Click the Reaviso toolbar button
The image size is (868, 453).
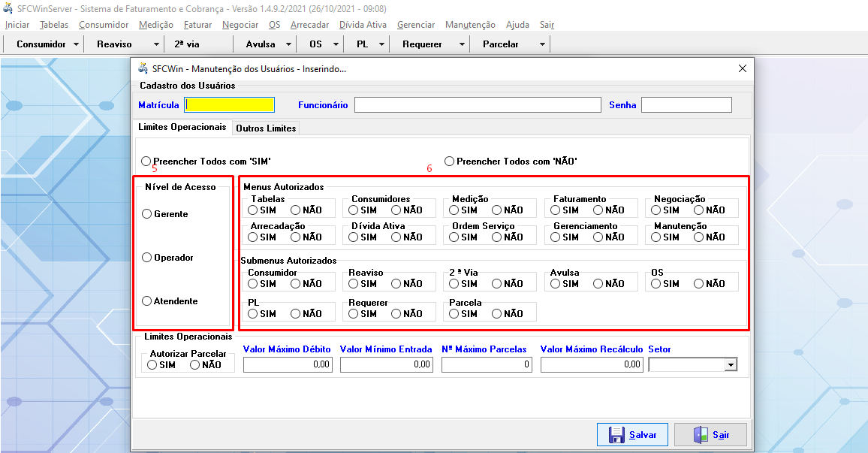[114, 44]
